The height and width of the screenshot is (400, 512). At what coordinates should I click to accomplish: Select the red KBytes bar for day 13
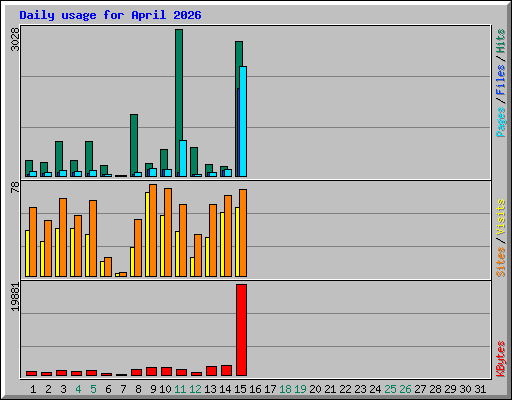pyautogui.click(x=211, y=371)
